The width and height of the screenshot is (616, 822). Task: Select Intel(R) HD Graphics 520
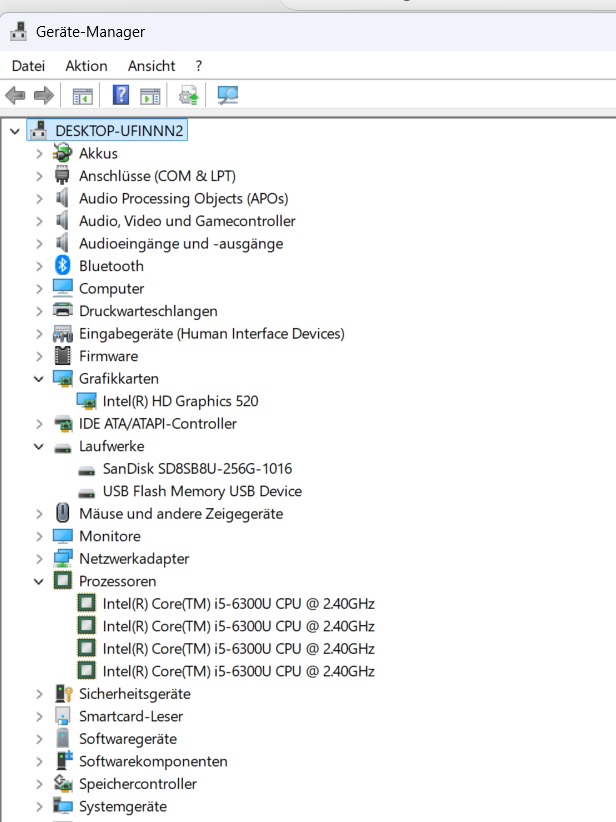(x=180, y=401)
